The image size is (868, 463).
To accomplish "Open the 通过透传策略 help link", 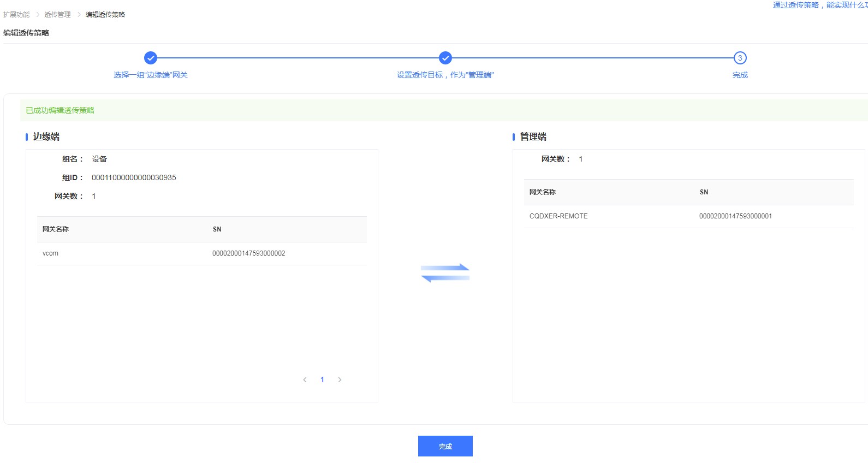I will 820,5.
